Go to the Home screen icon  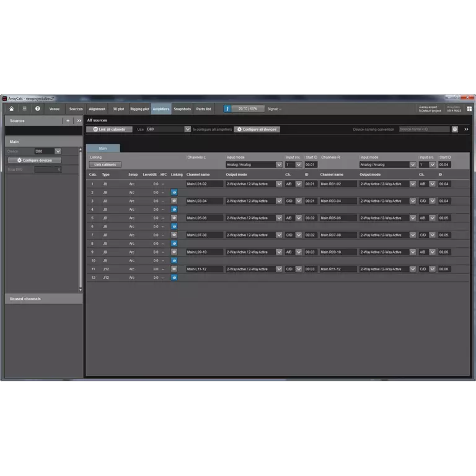tap(12, 108)
